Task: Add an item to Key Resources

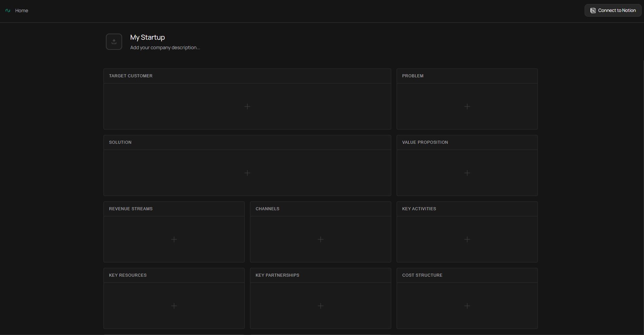Action: [x=174, y=306]
